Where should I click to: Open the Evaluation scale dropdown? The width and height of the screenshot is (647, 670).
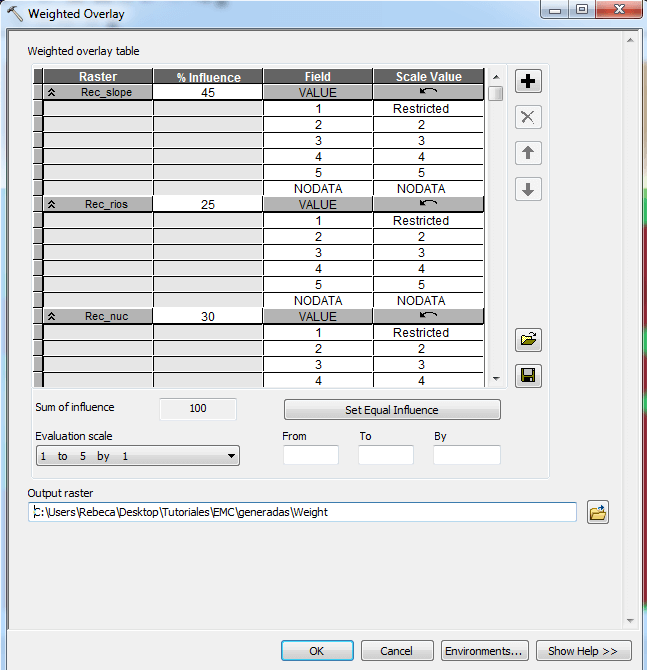click(x=137, y=456)
